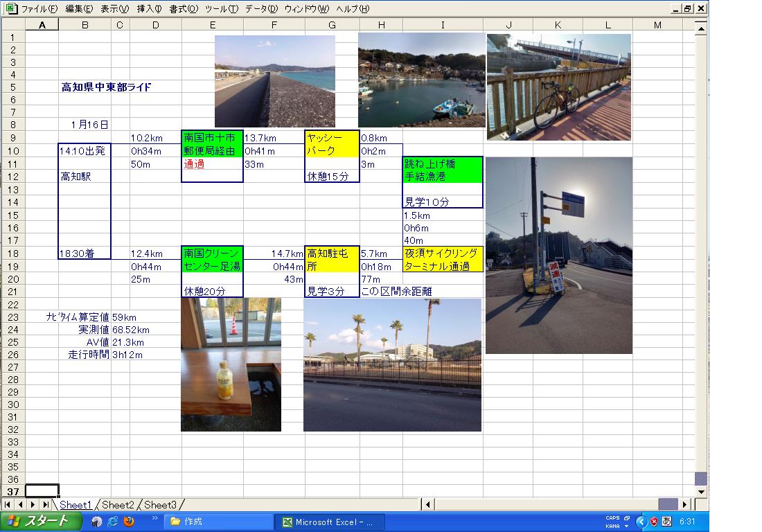This screenshot has width=762, height=532.
Task: Switch to the Sheet2 tab
Action: pyautogui.click(x=118, y=505)
